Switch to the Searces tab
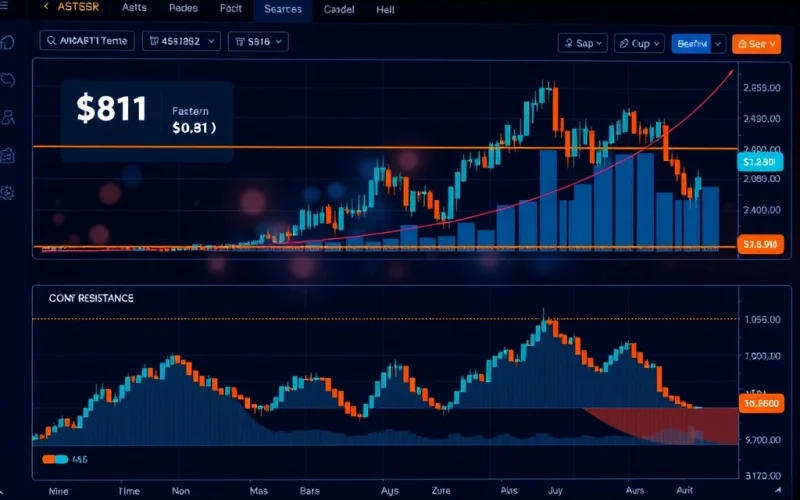Viewport: 800px width, 500px height. click(282, 9)
